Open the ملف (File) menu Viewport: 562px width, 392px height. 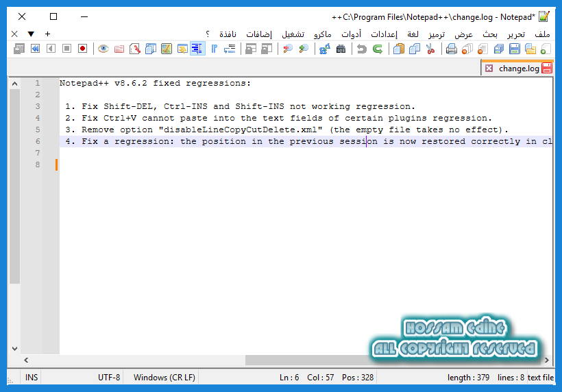pos(542,34)
